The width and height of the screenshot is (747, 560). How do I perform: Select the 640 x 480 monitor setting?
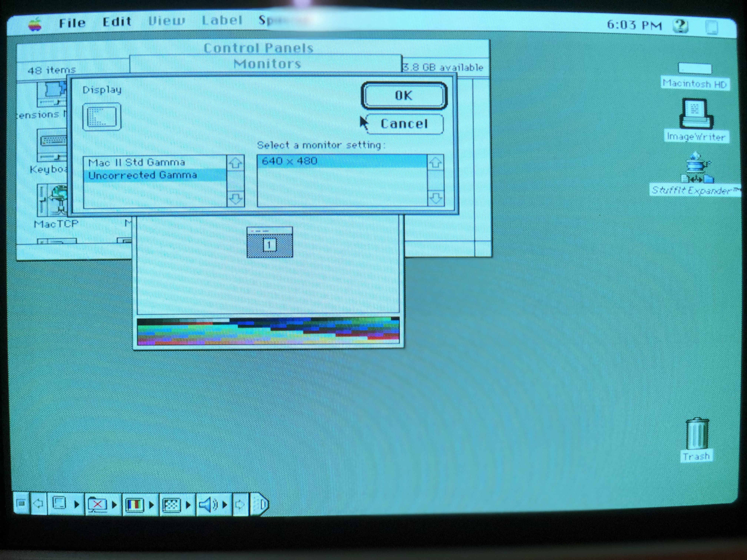pos(290,161)
